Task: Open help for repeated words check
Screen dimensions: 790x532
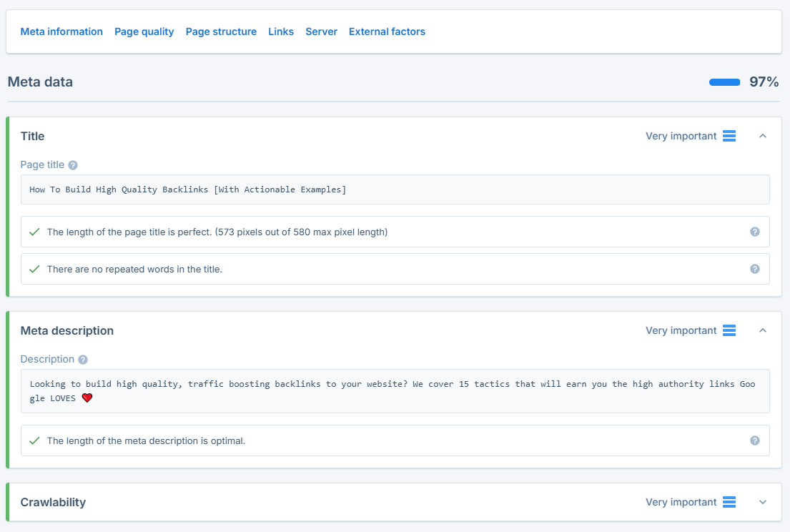Action: click(x=754, y=269)
